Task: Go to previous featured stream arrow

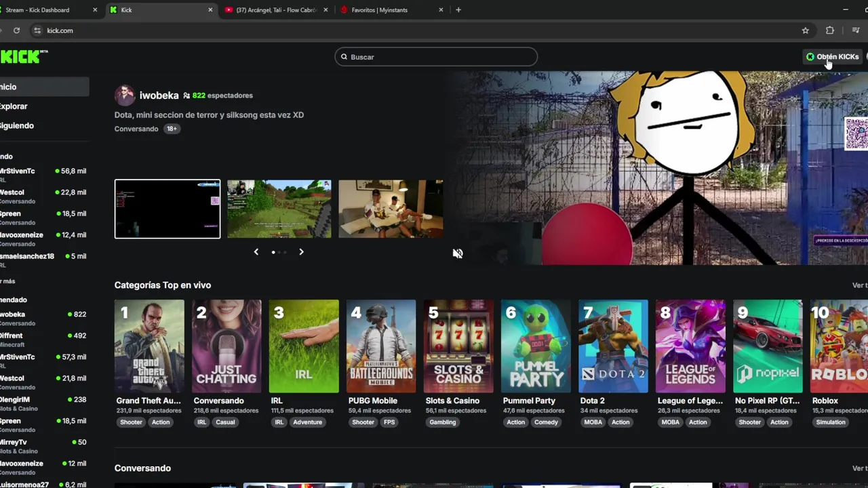Action: click(x=256, y=252)
